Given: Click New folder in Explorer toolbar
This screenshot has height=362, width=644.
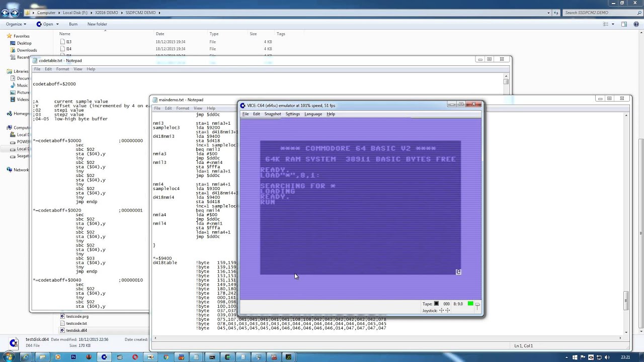Looking at the screenshot, I should (x=97, y=24).
